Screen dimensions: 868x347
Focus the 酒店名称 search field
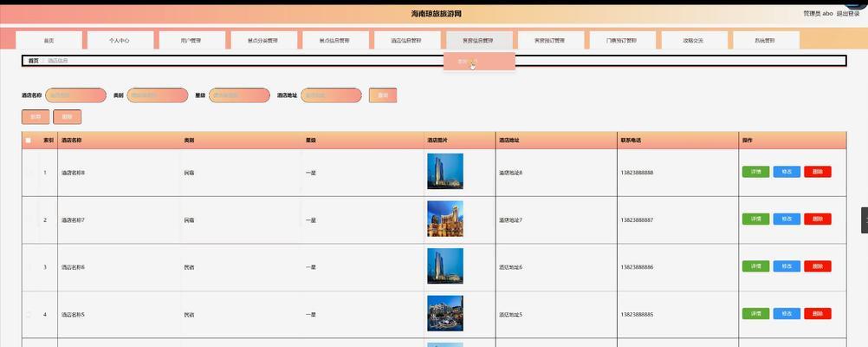[x=76, y=95]
